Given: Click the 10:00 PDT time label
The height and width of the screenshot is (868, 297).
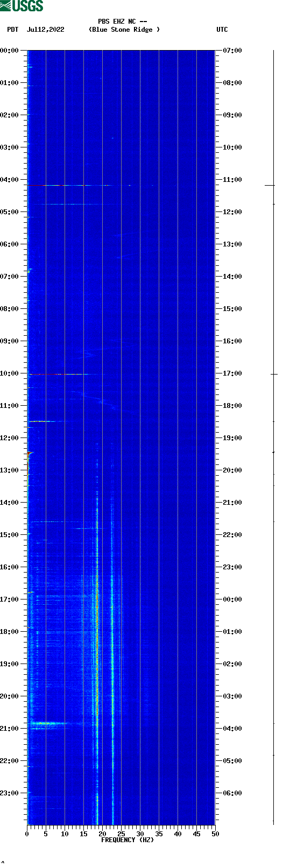Looking at the screenshot, I should [10, 373].
